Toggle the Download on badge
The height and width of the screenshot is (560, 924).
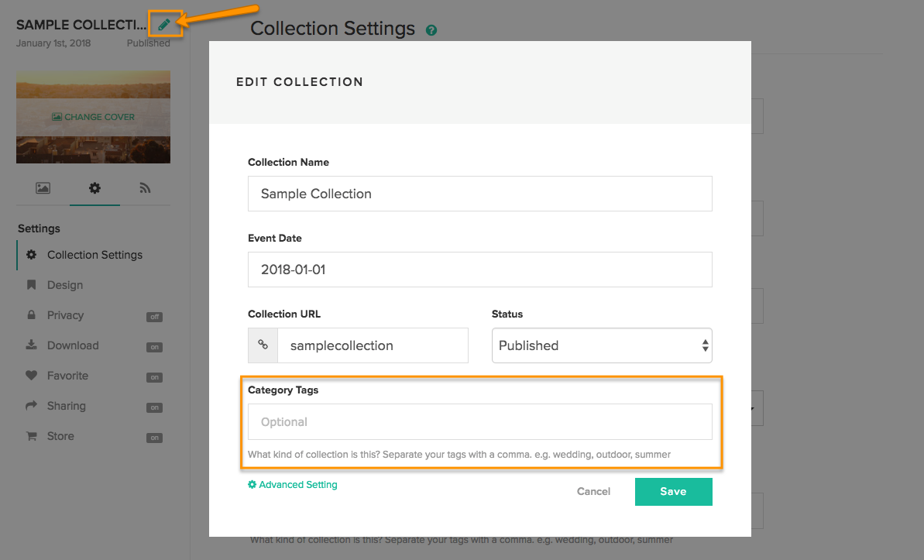pyautogui.click(x=154, y=347)
